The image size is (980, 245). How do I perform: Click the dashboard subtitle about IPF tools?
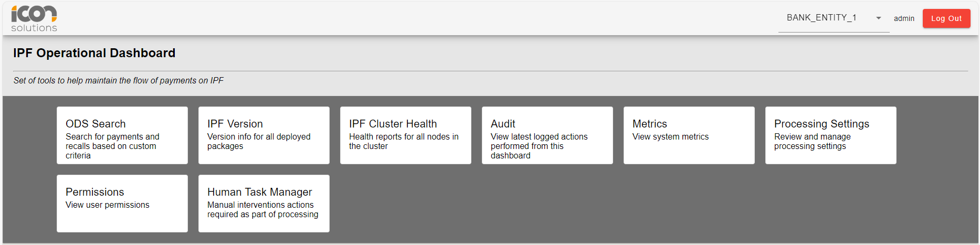[x=119, y=80]
